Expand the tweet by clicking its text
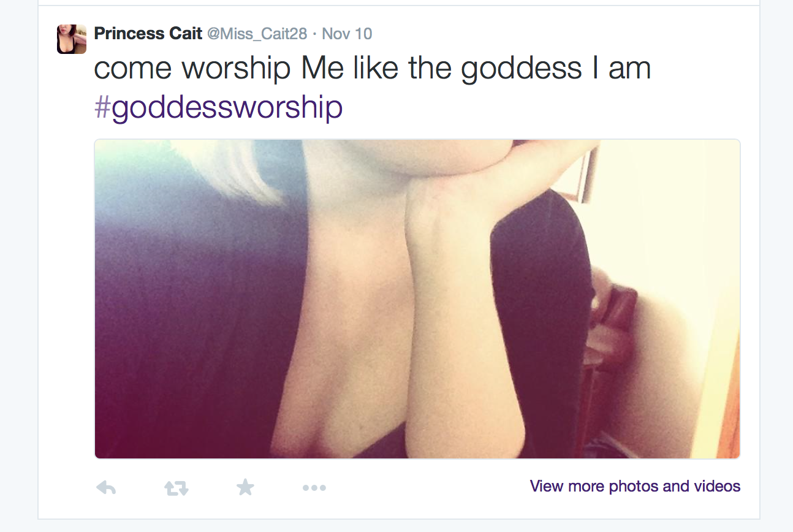The image size is (793, 532). (372, 68)
